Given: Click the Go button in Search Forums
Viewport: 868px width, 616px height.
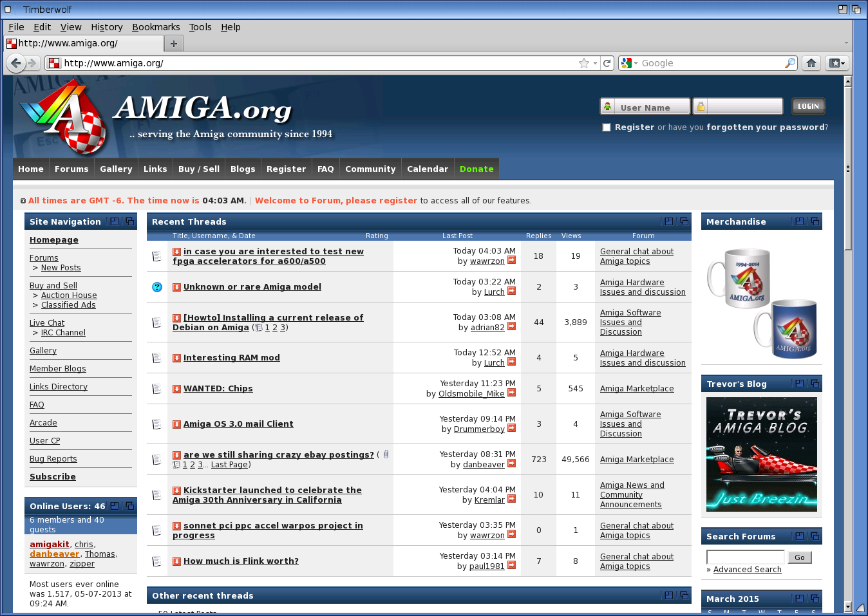Looking at the screenshot, I should pyautogui.click(x=800, y=557).
